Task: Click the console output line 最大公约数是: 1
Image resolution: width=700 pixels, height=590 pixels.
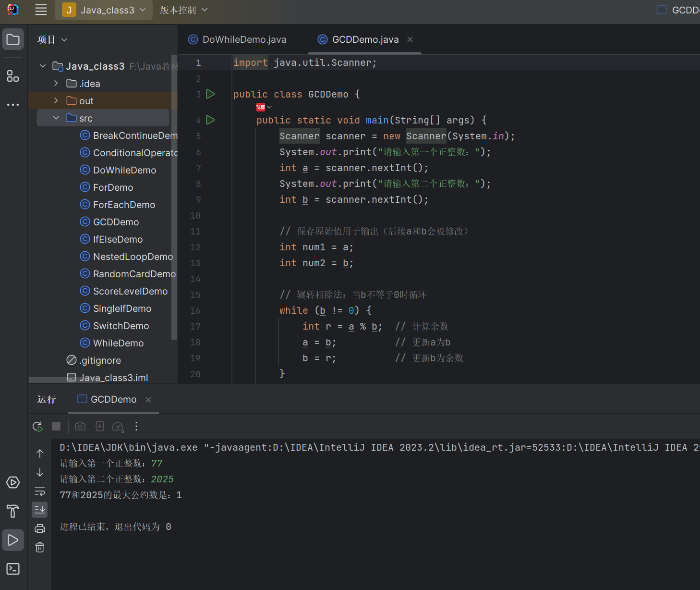Action: click(x=121, y=495)
